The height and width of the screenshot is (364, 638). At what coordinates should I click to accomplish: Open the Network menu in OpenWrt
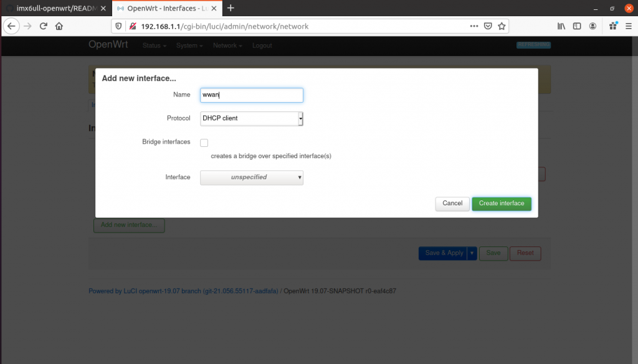[x=225, y=45]
